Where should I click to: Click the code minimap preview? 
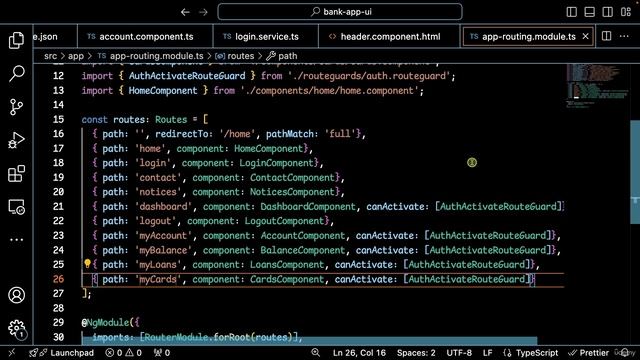pos(597,86)
